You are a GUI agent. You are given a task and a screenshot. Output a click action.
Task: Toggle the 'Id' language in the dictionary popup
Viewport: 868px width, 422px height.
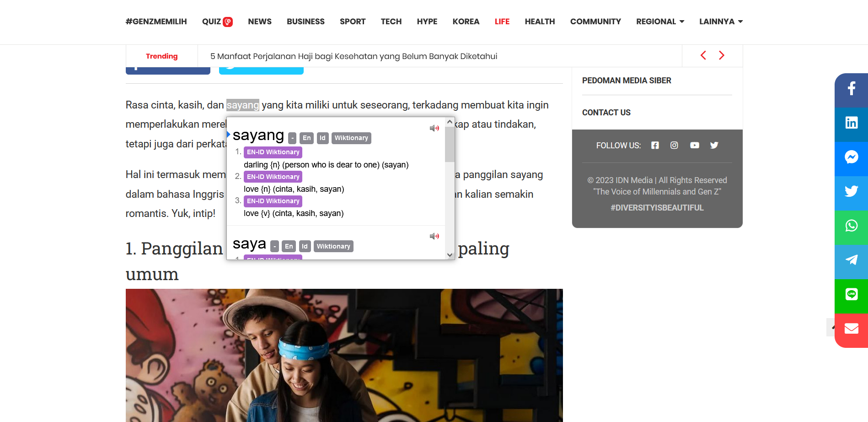[x=322, y=138]
